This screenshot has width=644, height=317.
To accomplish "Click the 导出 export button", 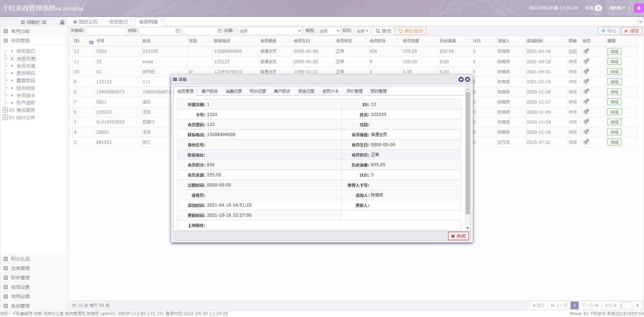I will pos(608,31).
